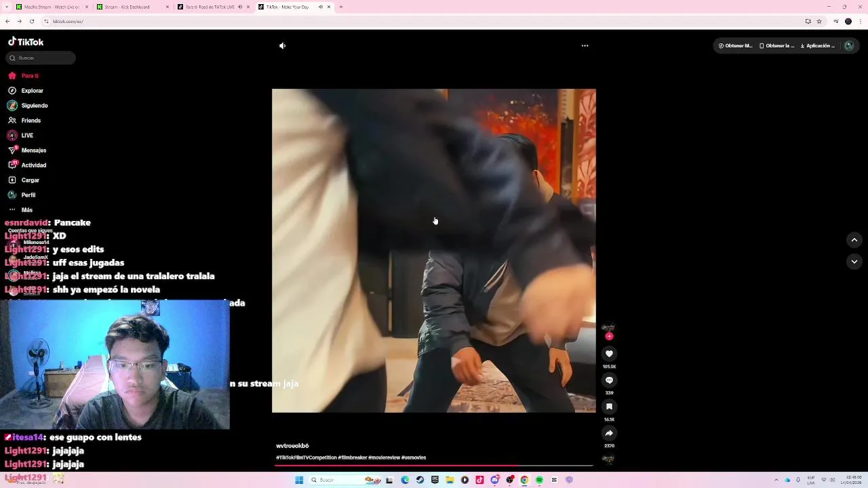868x488 pixels.
Task: Click the #moviereview hashtag
Action: coord(384,457)
